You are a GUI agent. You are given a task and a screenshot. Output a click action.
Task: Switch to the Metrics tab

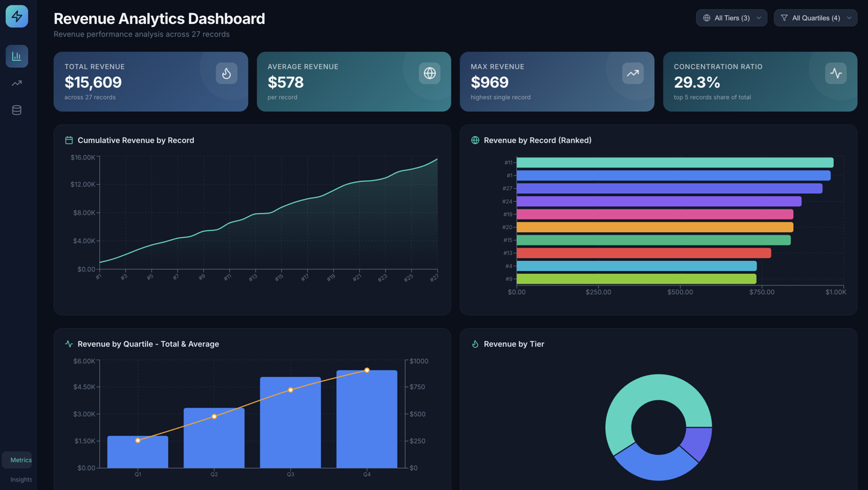[20, 460]
